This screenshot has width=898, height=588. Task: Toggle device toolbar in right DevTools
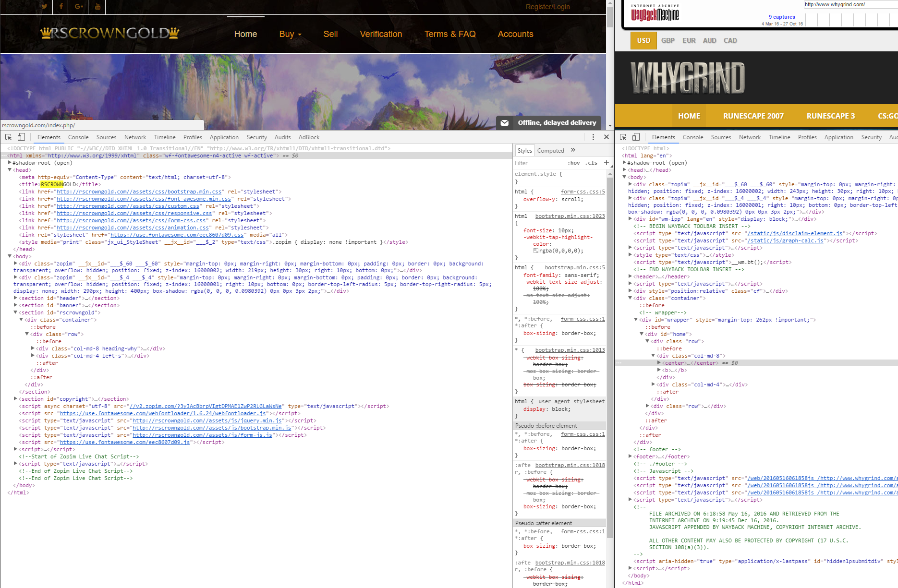tap(636, 137)
